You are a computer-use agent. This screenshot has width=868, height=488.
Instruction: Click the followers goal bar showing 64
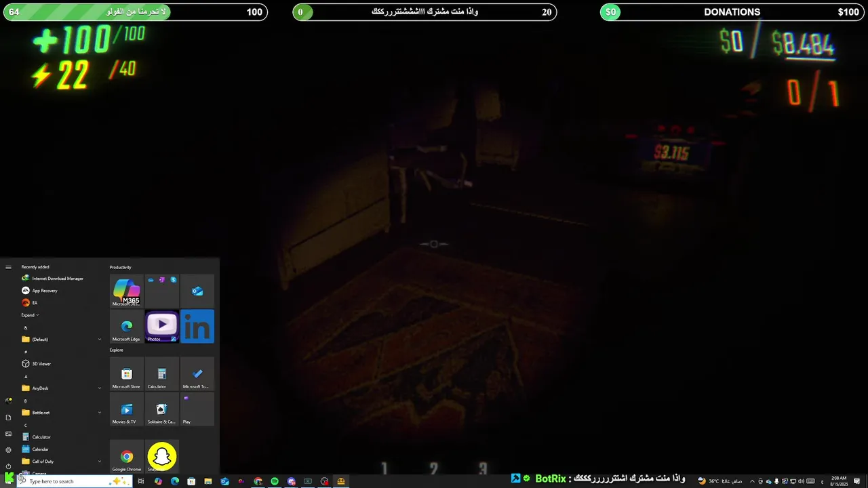click(x=136, y=12)
